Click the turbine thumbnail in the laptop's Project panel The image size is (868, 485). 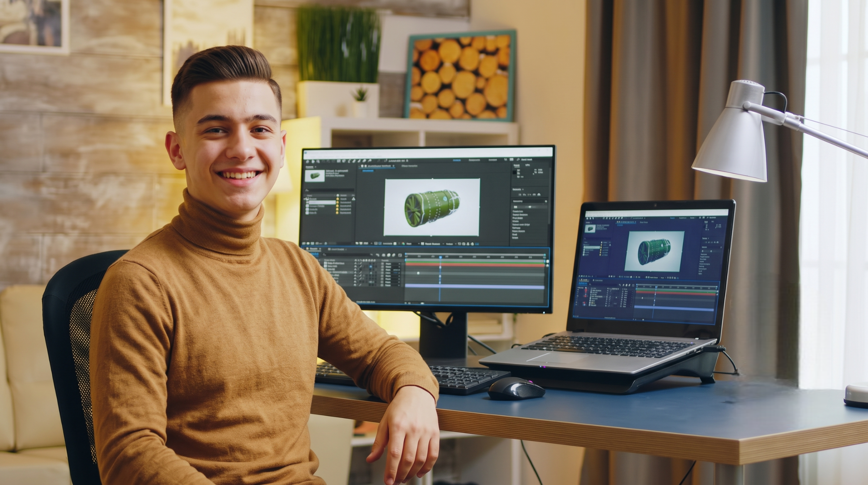click(x=590, y=229)
